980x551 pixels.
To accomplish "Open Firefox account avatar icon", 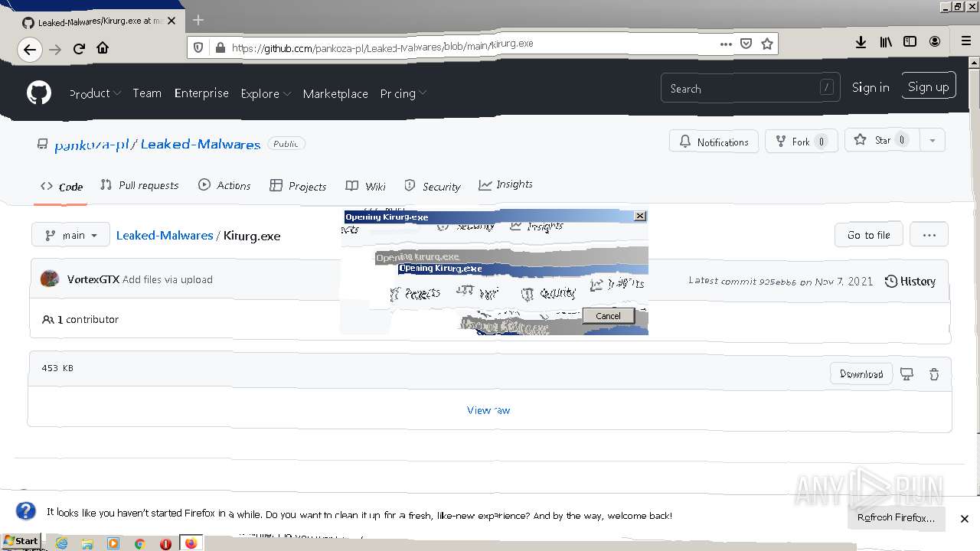I will [935, 41].
